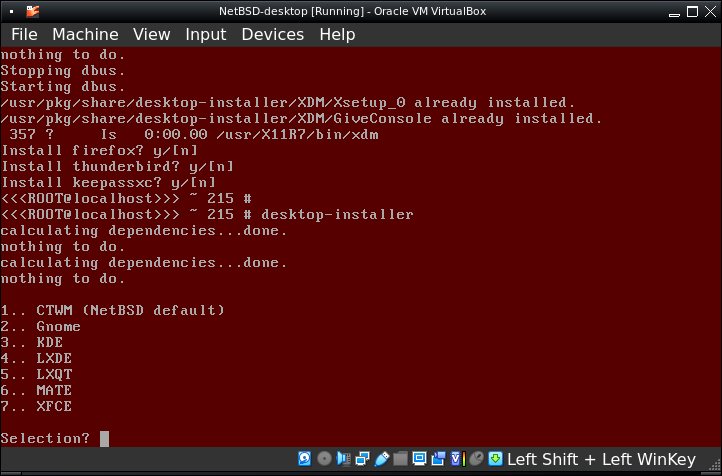Click the shared folders status icon
722x476 pixels.
[x=401, y=459]
